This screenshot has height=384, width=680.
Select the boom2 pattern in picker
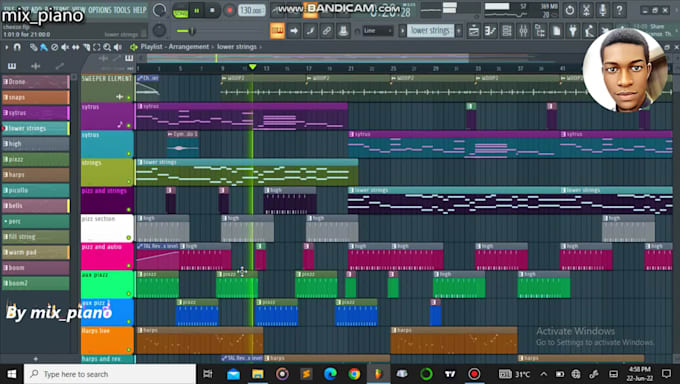(36, 283)
